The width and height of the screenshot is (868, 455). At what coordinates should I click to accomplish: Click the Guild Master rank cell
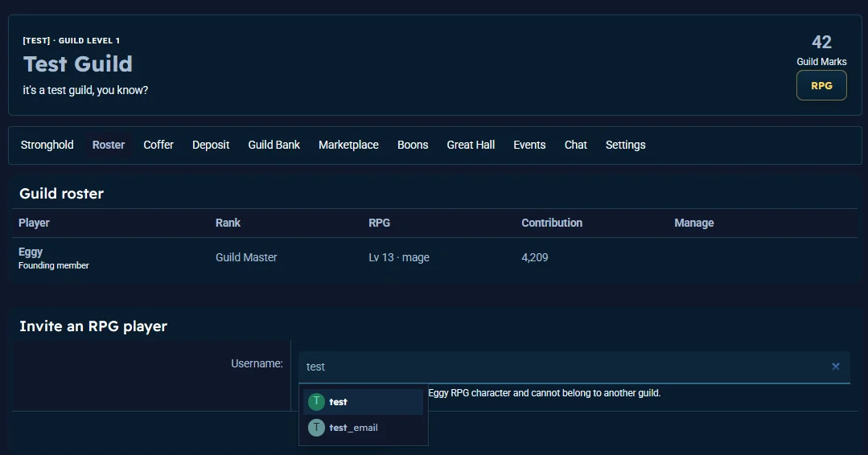[246, 257]
